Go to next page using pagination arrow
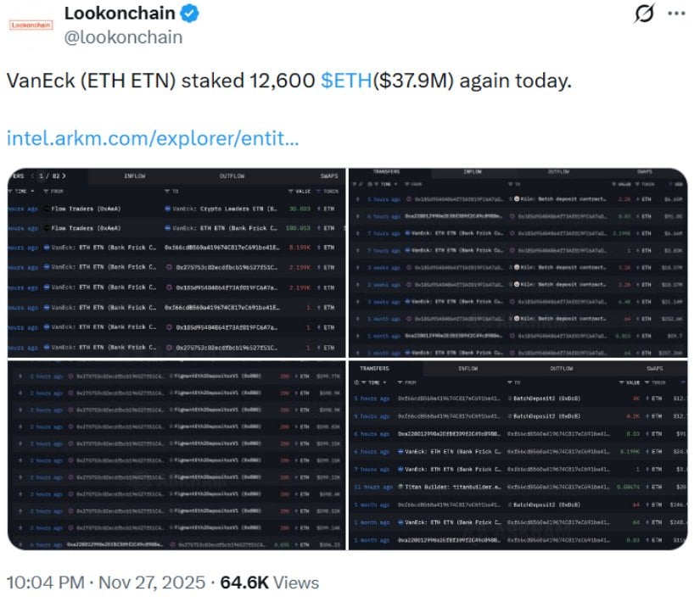Image resolution: width=700 pixels, height=602 pixels. point(63,176)
